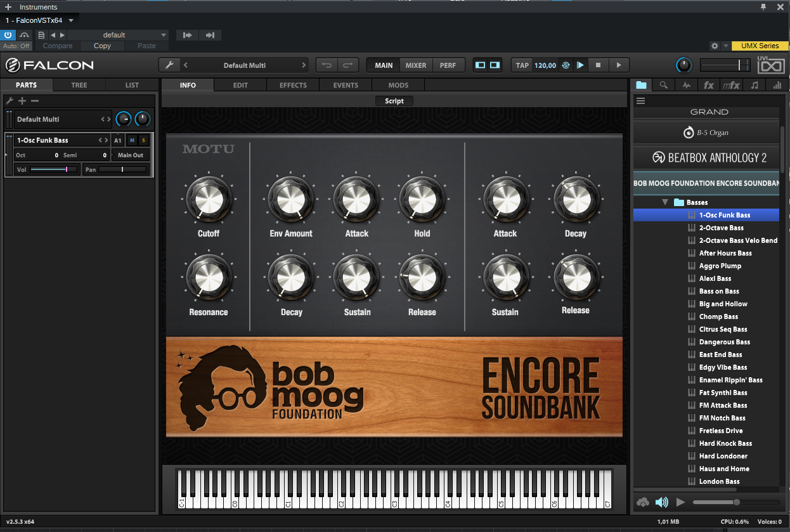Open the Main Out output selector

point(131,155)
